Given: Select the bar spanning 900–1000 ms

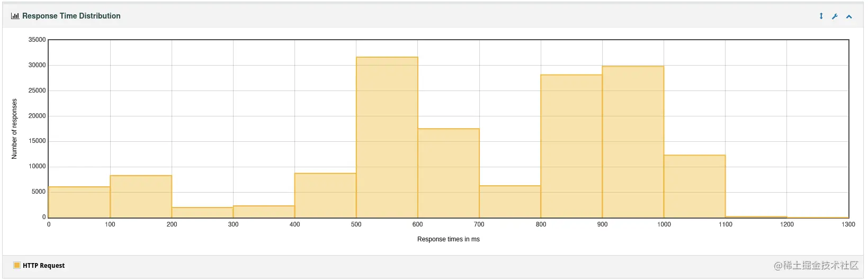Looking at the screenshot, I should [633, 142].
